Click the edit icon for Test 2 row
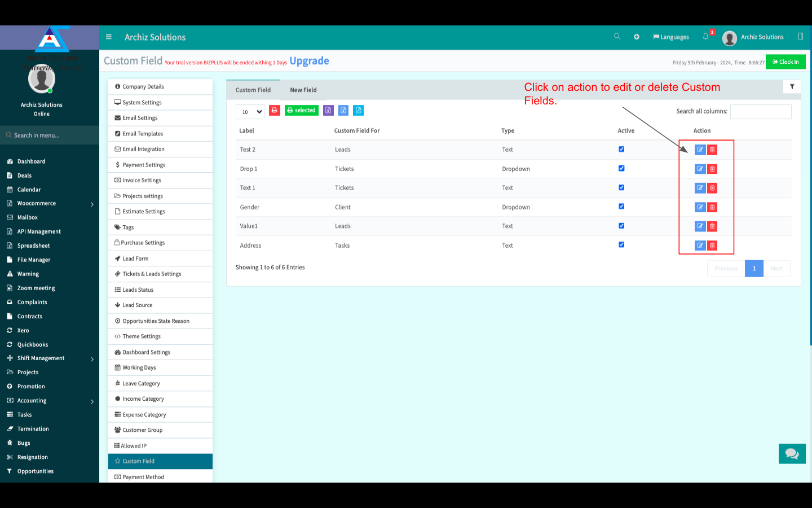 click(700, 150)
